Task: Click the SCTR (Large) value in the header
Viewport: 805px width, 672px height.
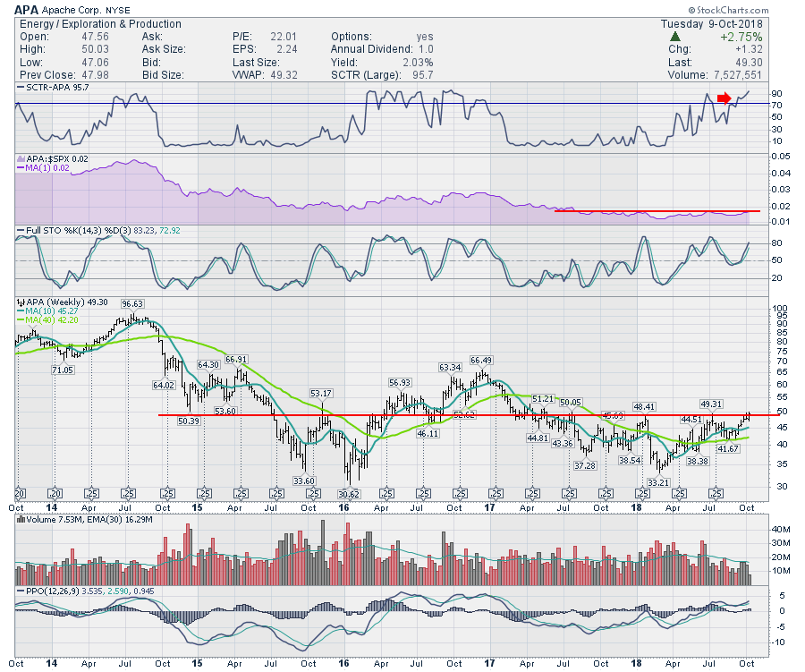Action: tap(423, 75)
